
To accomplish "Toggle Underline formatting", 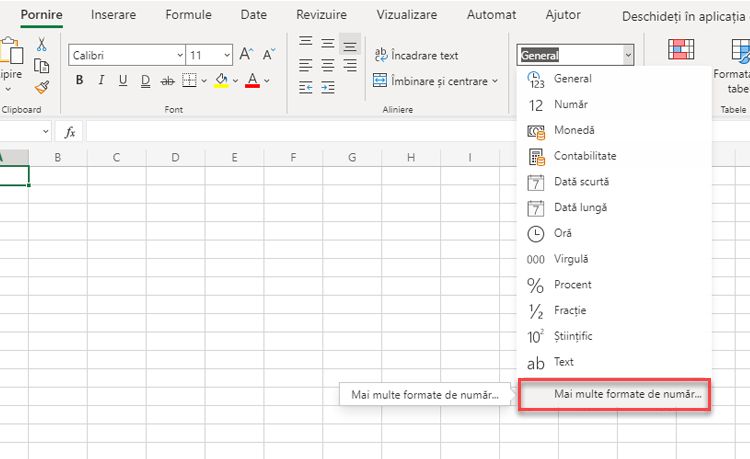I will pos(123,80).
